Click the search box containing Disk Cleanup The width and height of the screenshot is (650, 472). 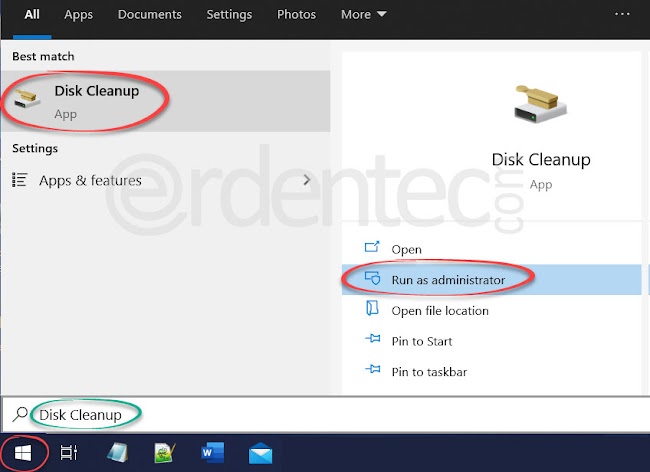pyautogui.click(x=326, y=414)
